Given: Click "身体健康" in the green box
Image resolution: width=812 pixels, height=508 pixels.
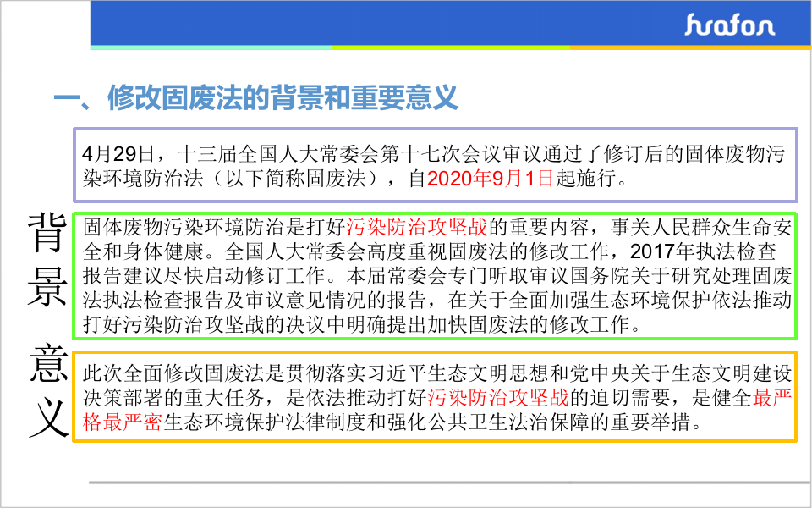Looking at the screenshot, I should pos(163,251).
